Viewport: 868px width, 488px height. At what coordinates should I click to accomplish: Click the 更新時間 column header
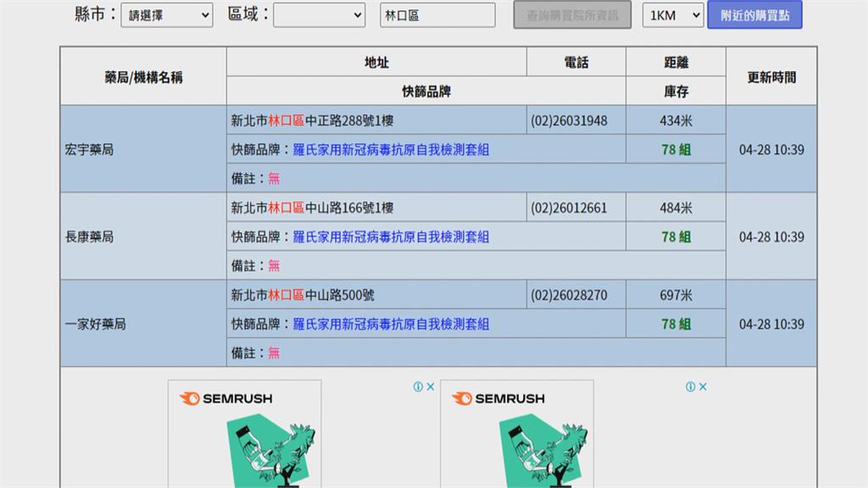click(771, 77)
